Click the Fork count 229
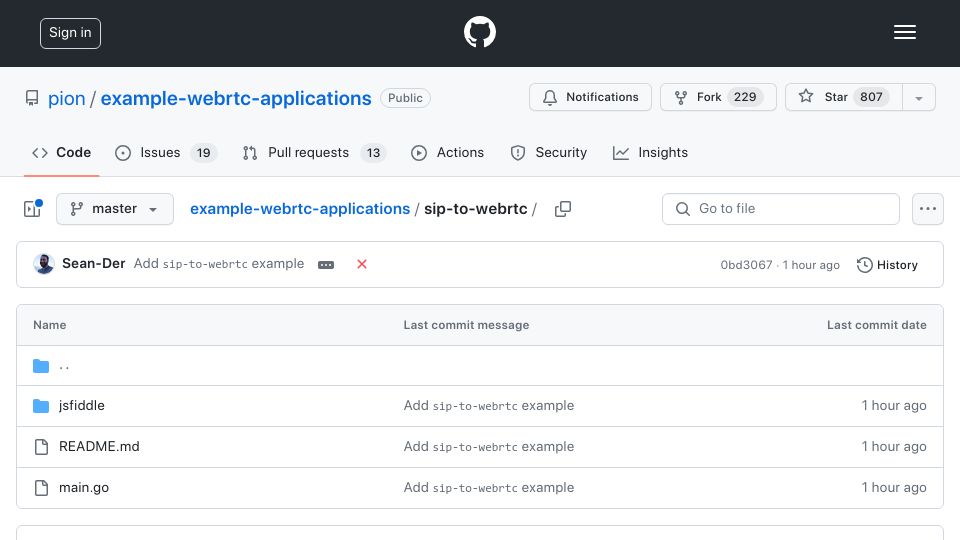960x540 pixels. tap(745, 97)
